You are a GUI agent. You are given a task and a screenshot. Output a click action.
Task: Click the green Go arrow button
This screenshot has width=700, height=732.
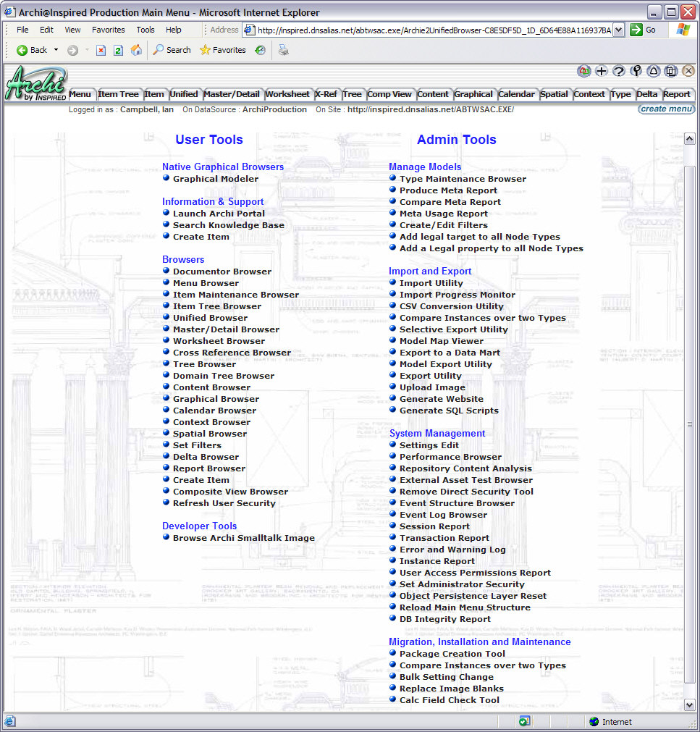click(643, 30)
